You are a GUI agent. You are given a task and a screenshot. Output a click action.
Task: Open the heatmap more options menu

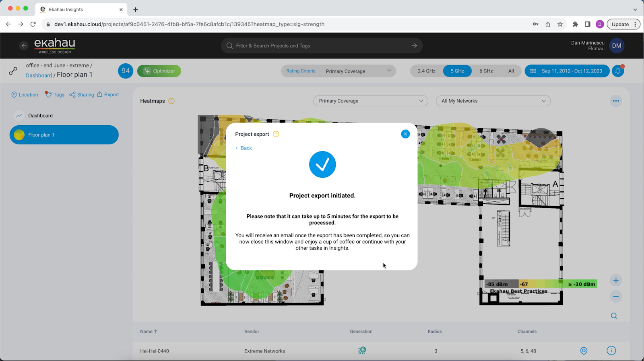(616, 101)
